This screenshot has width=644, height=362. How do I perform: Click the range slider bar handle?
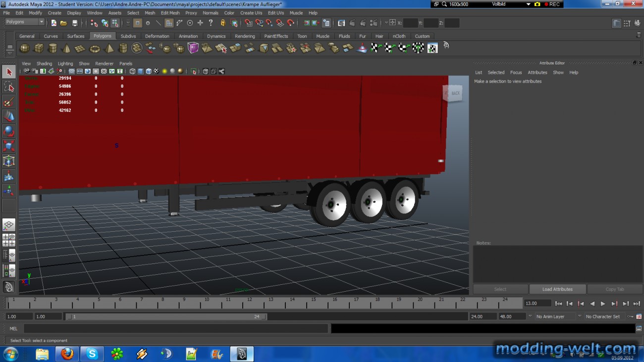166,316
